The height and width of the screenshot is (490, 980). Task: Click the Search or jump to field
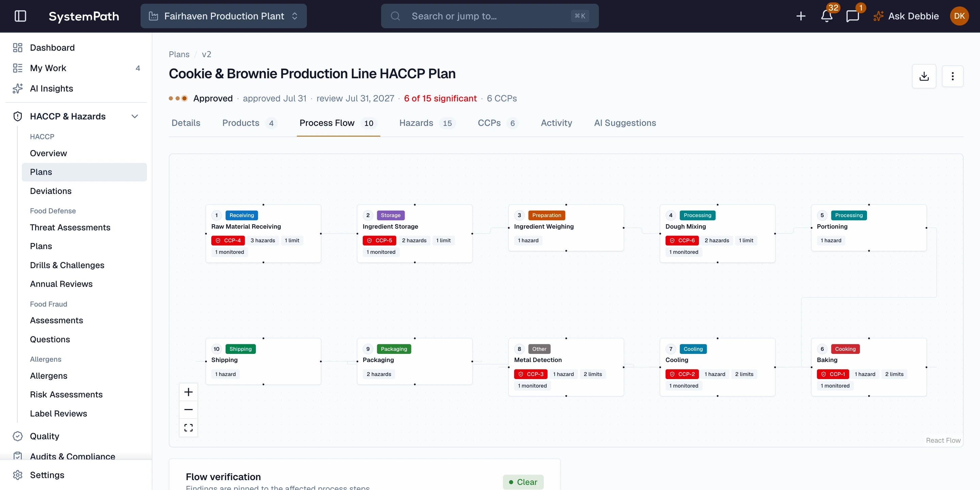[x=490, y=16]
